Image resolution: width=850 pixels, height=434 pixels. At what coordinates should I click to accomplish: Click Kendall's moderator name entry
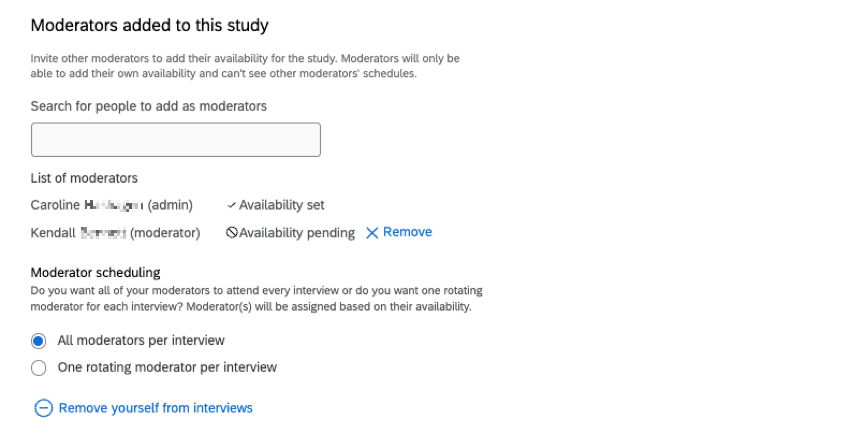coord(116,233)
